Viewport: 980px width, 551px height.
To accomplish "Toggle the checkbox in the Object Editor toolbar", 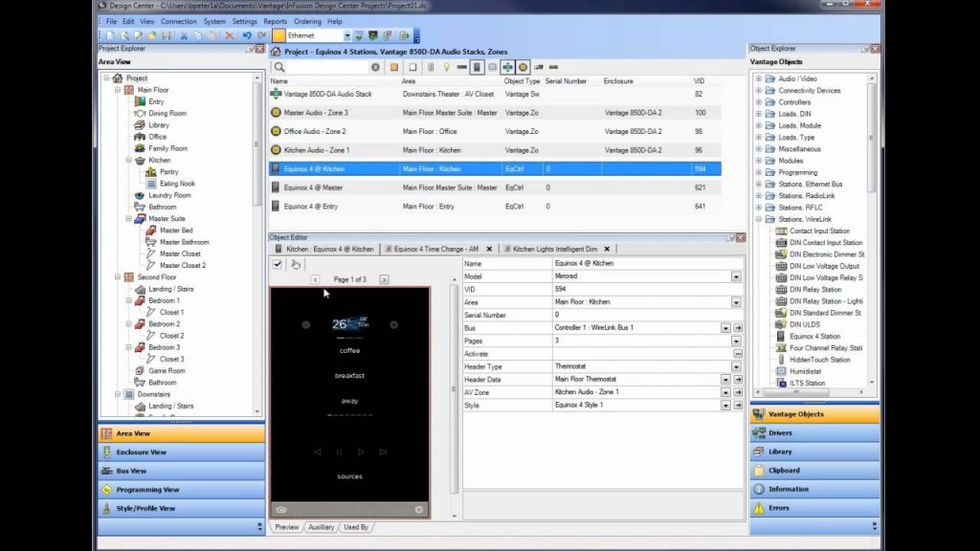I will 278,264.
